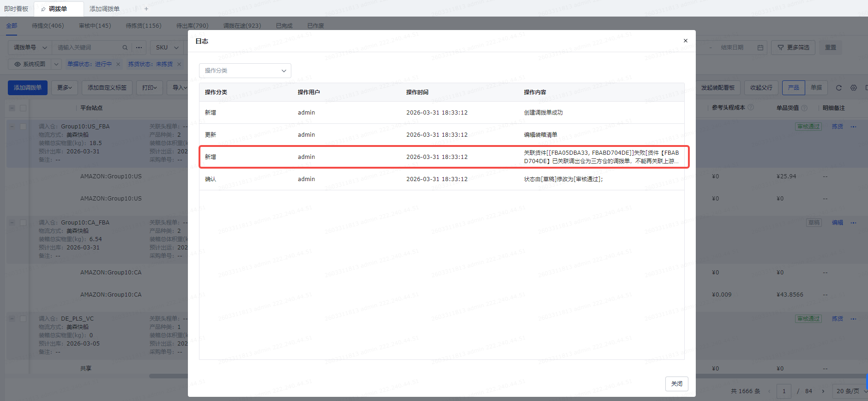Select the 待出库(790) status tab
The width and height of the screenshot is (868, 401).
pyautogui.click(x=193, y=26)
